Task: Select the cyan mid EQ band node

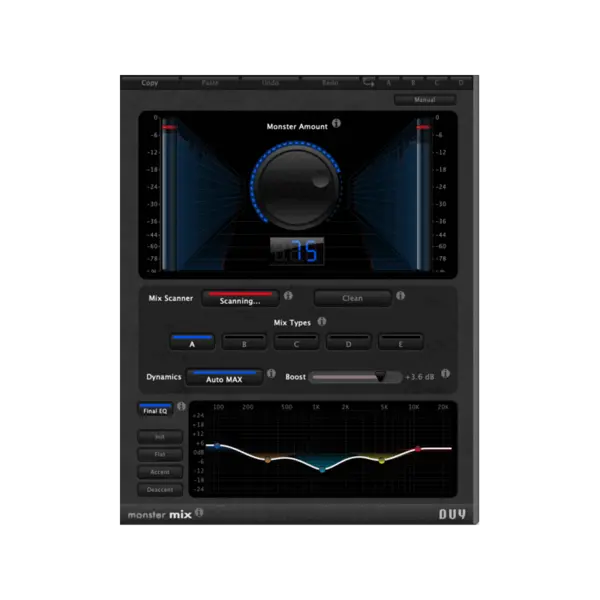Action: [x=322, y=470]
